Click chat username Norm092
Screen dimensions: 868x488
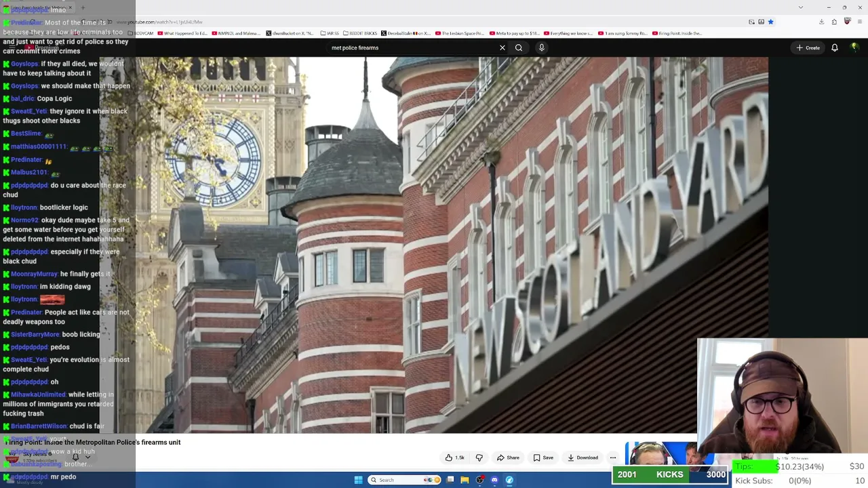pos(24,220)
